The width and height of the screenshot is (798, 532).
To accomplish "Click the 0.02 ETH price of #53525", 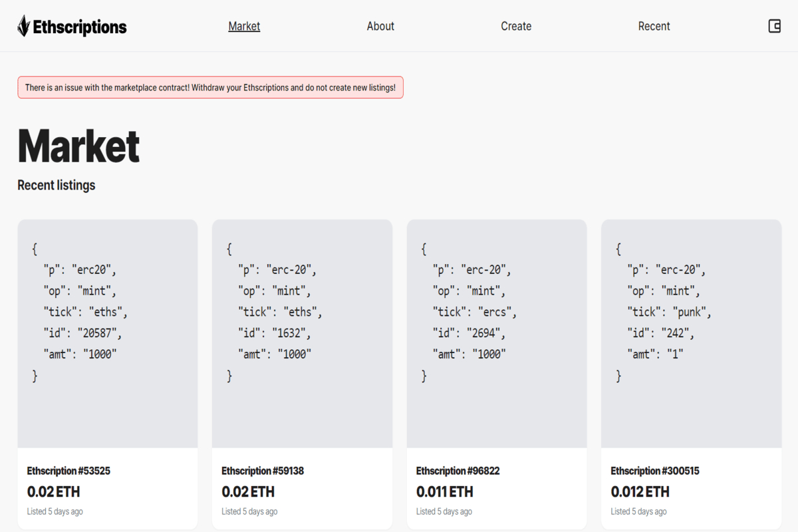I will tap(54, 492).
